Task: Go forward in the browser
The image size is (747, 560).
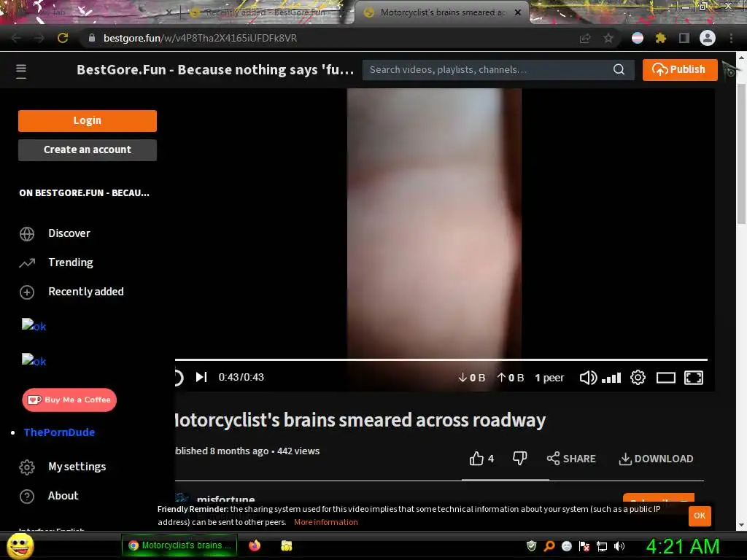Action: coord(39,38)
